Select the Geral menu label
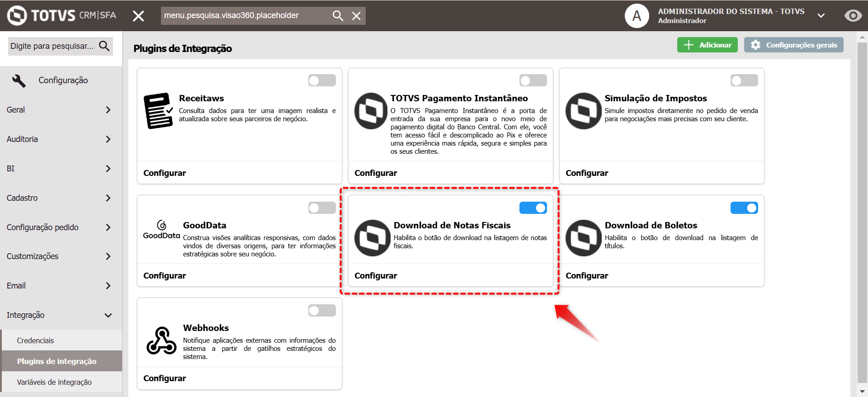The image size is (868, 397). point(16,110)
